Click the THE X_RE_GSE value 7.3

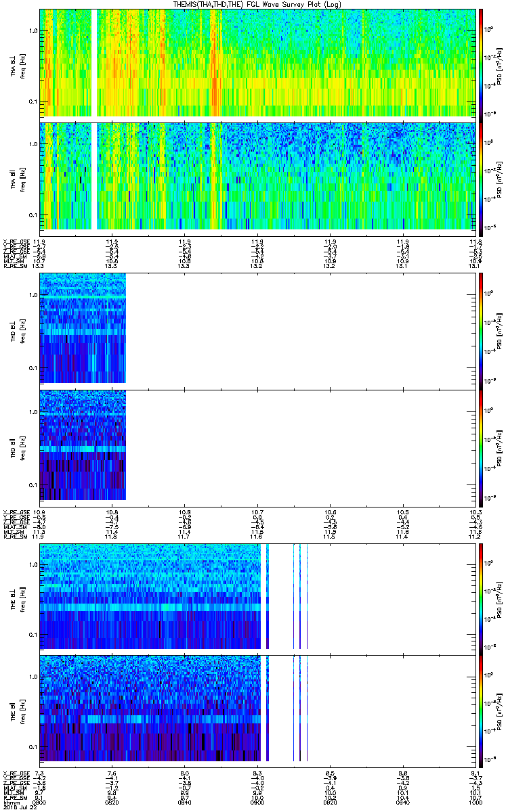coord(39,773)
